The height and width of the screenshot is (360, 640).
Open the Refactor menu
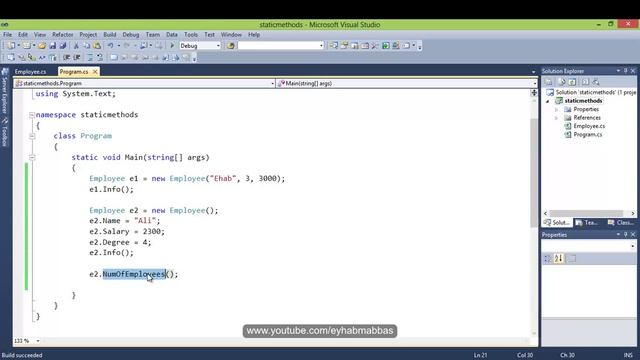click(x=62, y=35)
